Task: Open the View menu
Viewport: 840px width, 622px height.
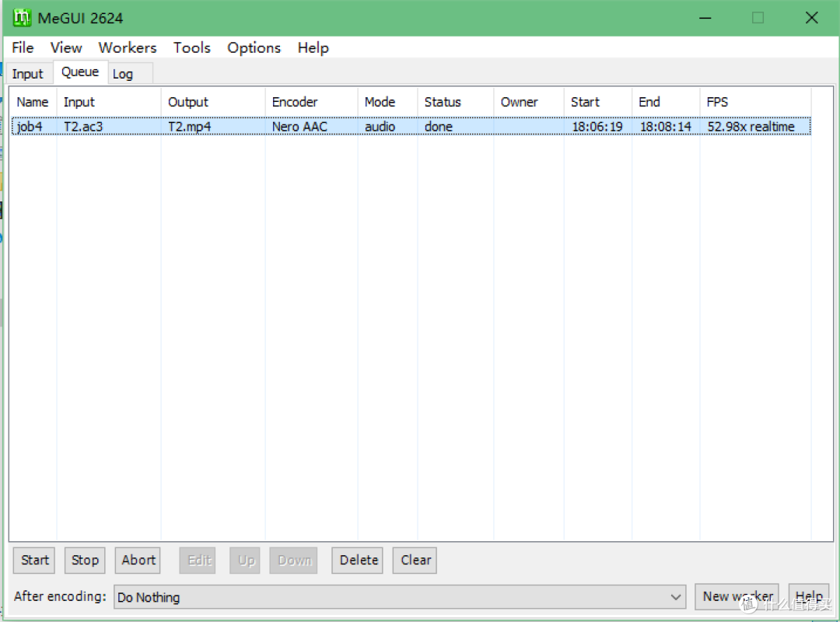Action: pyautogui.click(x=66, y=47)
